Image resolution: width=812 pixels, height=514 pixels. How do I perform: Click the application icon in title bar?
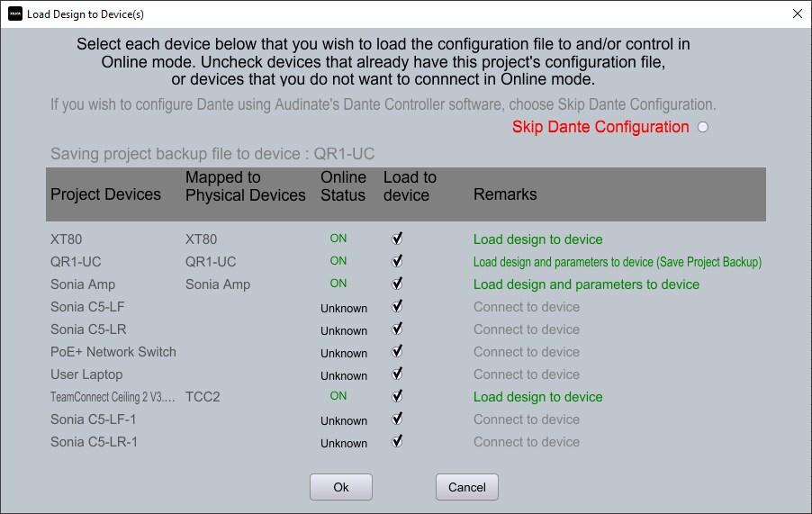(x=15, y=14)
